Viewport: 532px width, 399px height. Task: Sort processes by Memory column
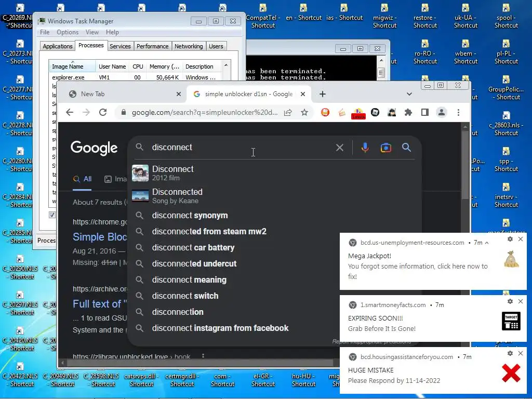[x=164, y=66]
